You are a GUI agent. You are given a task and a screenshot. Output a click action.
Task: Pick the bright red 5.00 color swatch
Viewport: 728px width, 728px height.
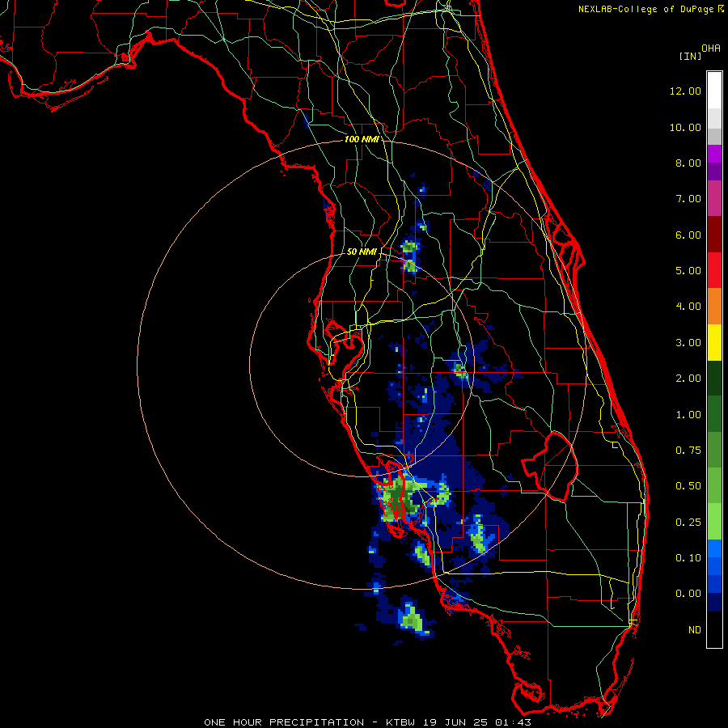click(714, 270)
